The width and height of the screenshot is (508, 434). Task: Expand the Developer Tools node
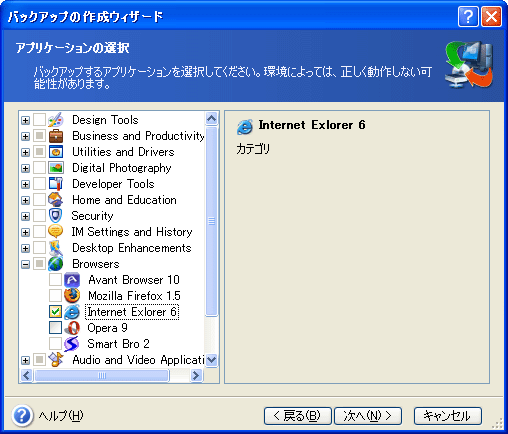pos(25,184)
